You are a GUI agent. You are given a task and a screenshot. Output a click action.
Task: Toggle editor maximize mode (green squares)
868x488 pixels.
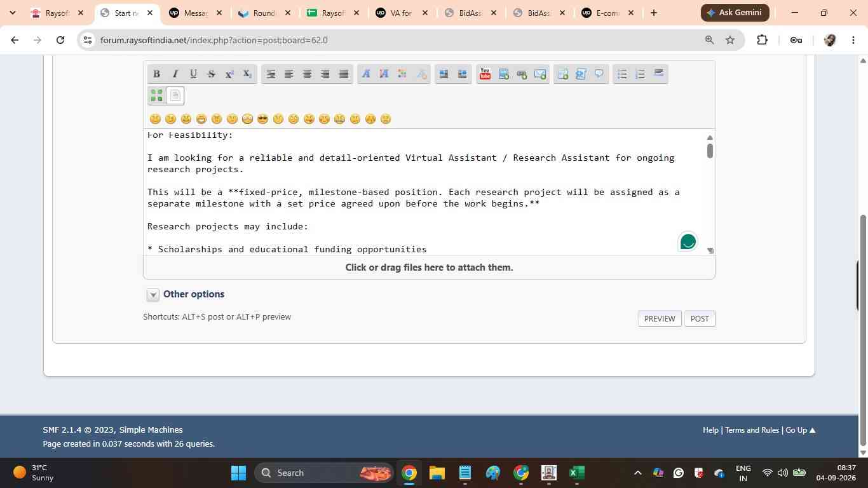(x=156, y=95)
